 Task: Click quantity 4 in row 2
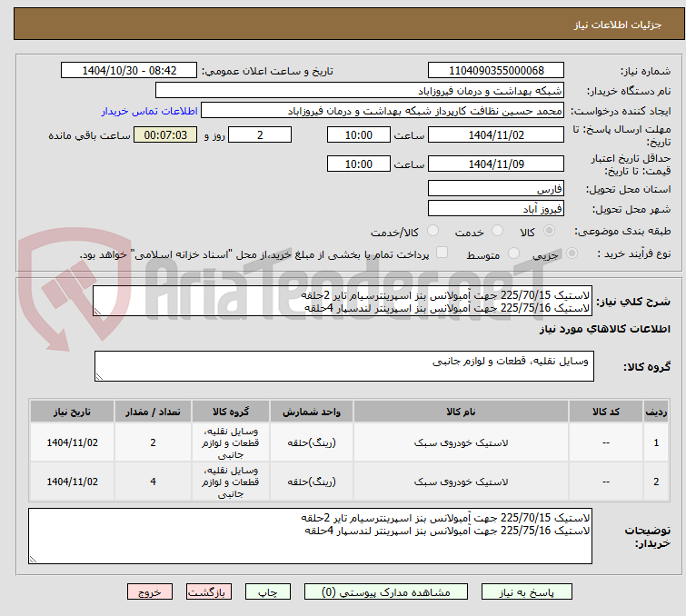[154, 482]
